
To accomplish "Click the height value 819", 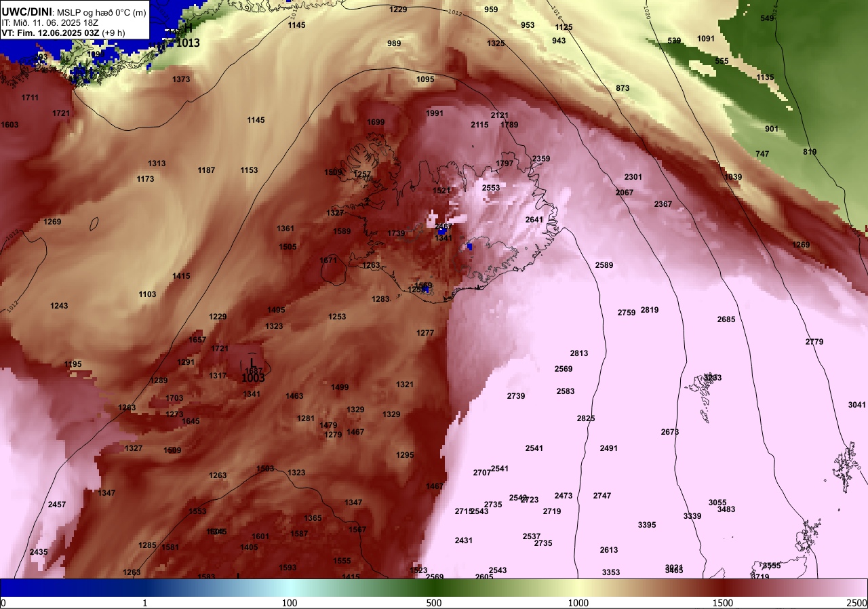I will [810, 152].
